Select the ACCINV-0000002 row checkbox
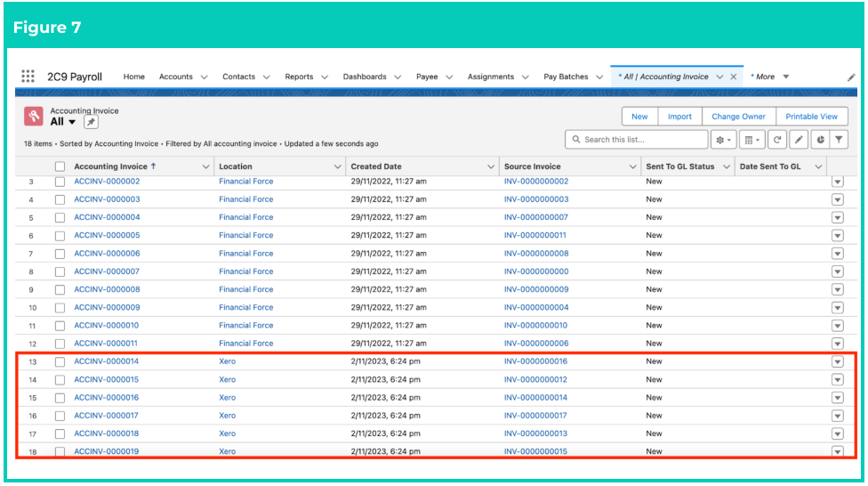 click(60, 182)
